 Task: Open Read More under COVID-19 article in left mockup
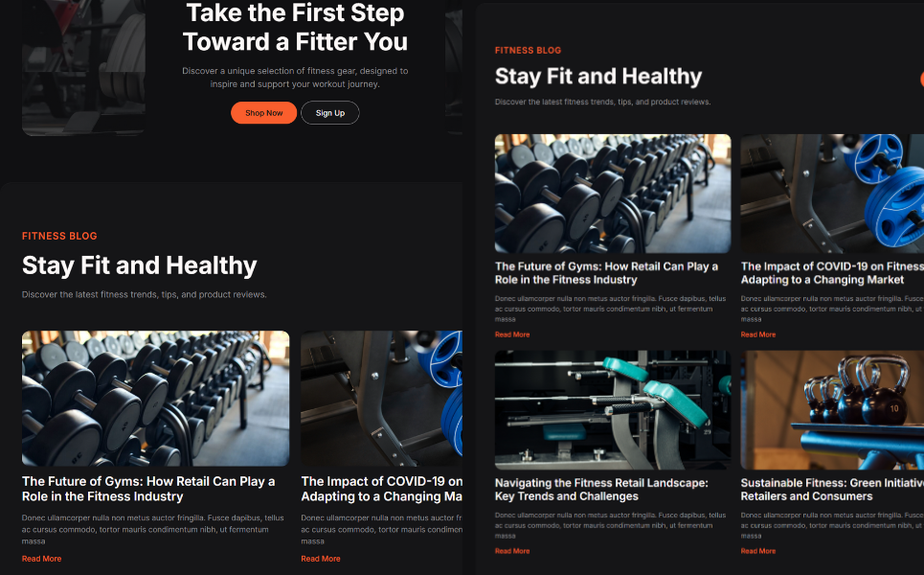point(321,559)
